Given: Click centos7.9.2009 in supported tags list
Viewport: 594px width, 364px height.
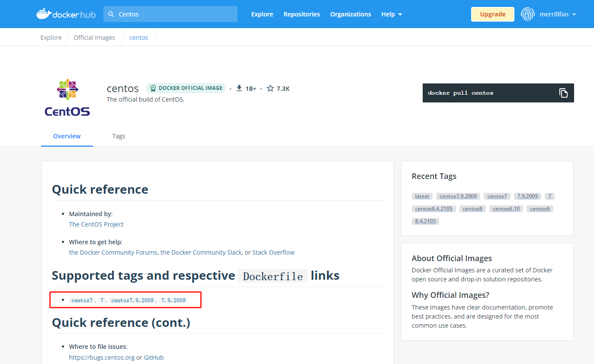Looking at the screenshot, I should (132, 300).
